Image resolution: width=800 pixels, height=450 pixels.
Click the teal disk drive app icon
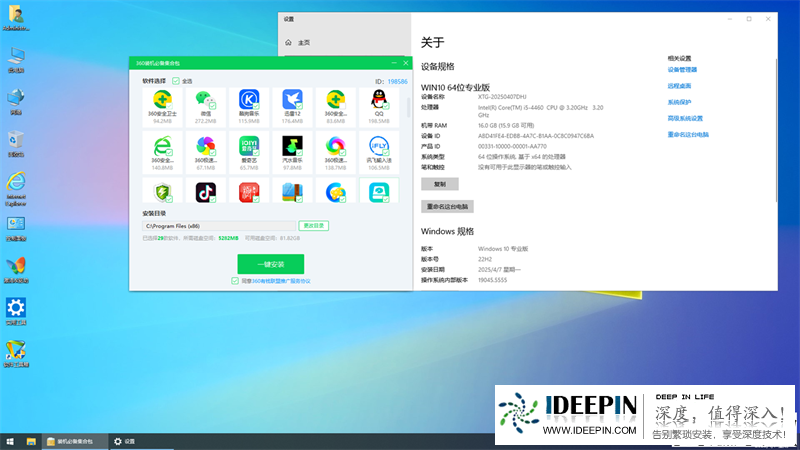click(379, 192)
